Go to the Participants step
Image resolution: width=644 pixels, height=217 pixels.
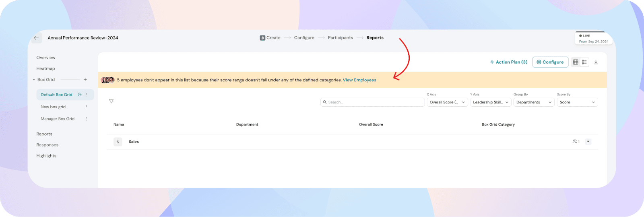coord(341,38)
